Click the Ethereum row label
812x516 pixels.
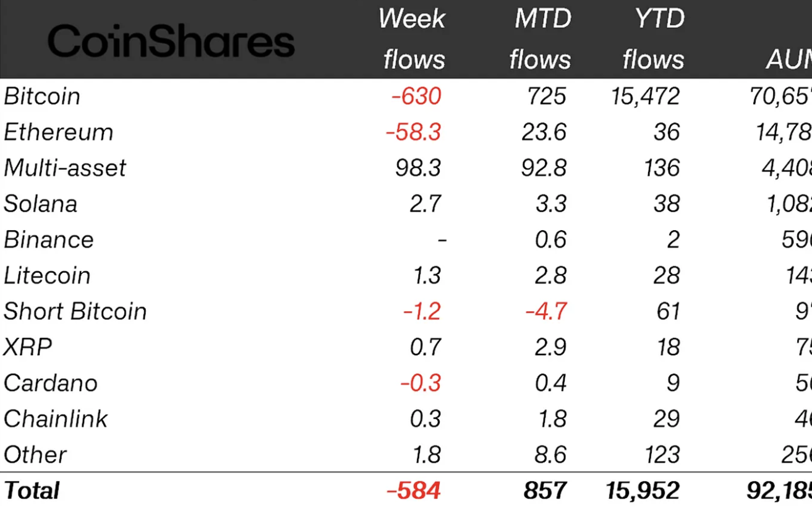click(59, 132)
